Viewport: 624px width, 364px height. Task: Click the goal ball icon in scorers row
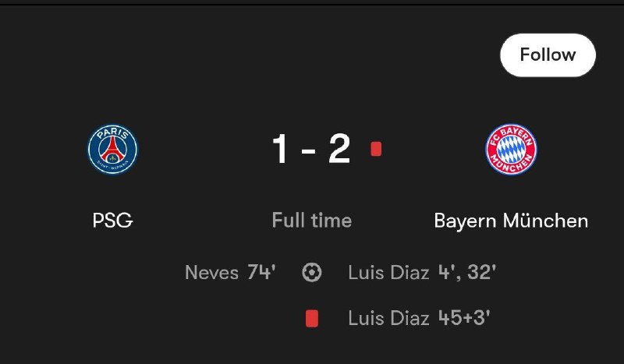(x=311, y=273)
